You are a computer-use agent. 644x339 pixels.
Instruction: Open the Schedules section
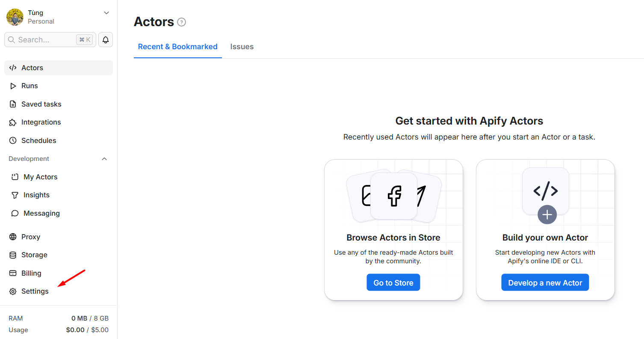(39, 140)
